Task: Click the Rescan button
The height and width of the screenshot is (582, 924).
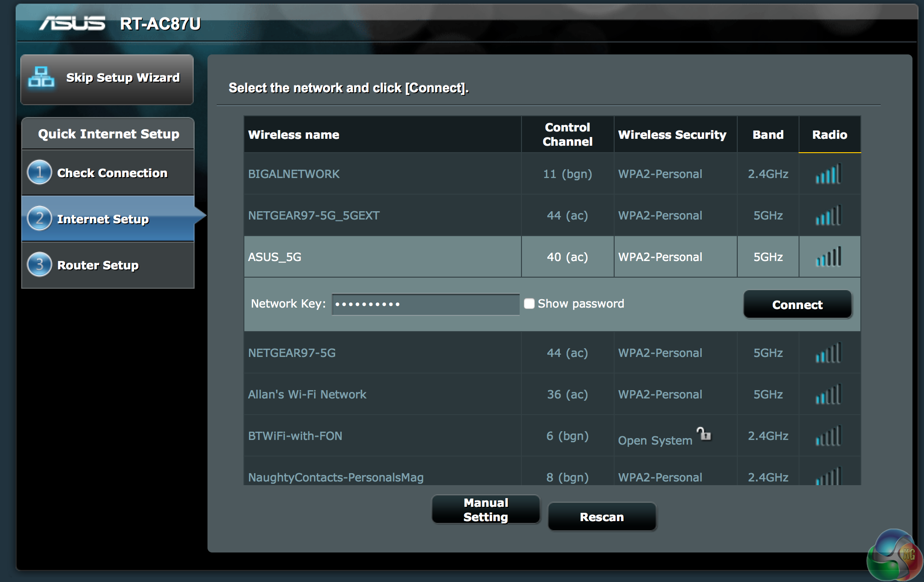Action: point(601,517)
